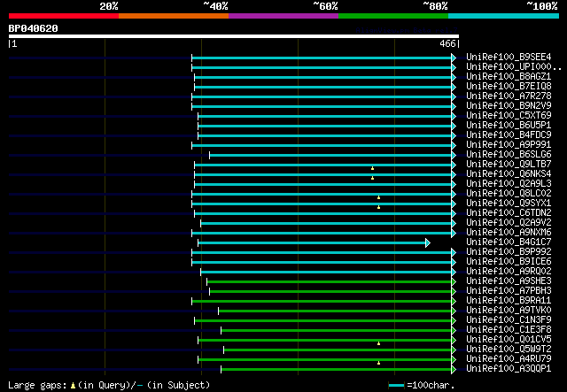Select the UniRef100_A9SHE3 label
Screen dimensions: 567x392
click(x=509, y=281)
